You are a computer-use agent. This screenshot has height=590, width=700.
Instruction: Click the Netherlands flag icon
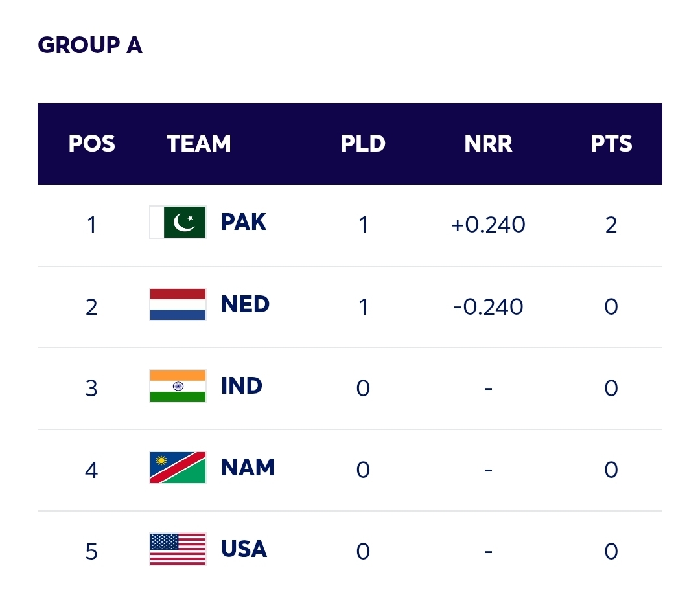[178, 304]
